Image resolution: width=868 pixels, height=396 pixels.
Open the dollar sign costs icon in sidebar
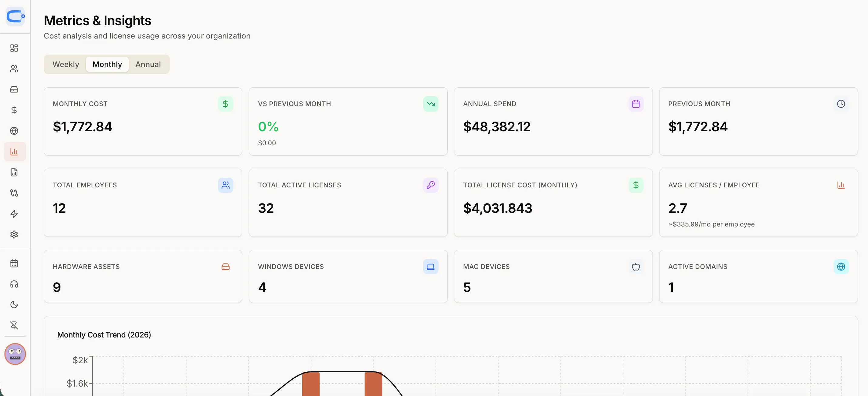pyautogui.click(x=14, y=110)
